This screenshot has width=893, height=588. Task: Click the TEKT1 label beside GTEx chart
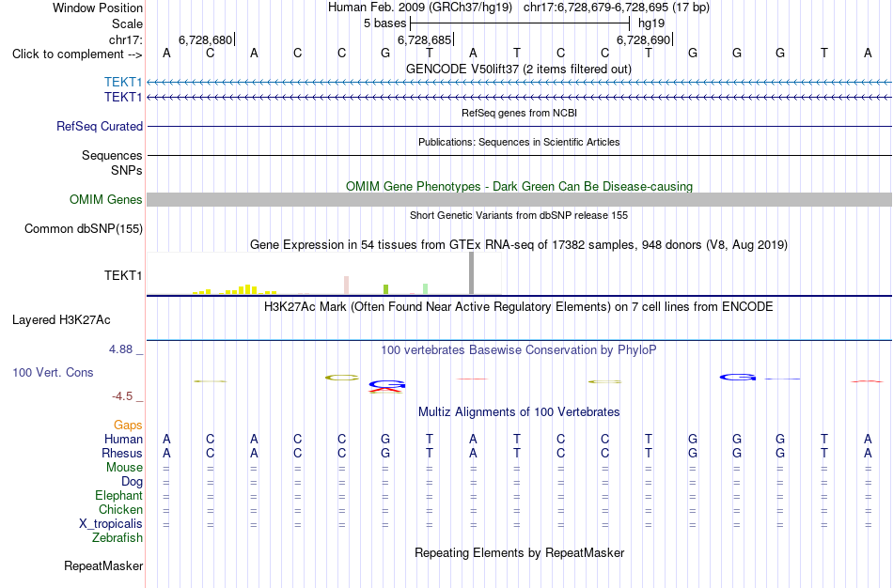123,275
